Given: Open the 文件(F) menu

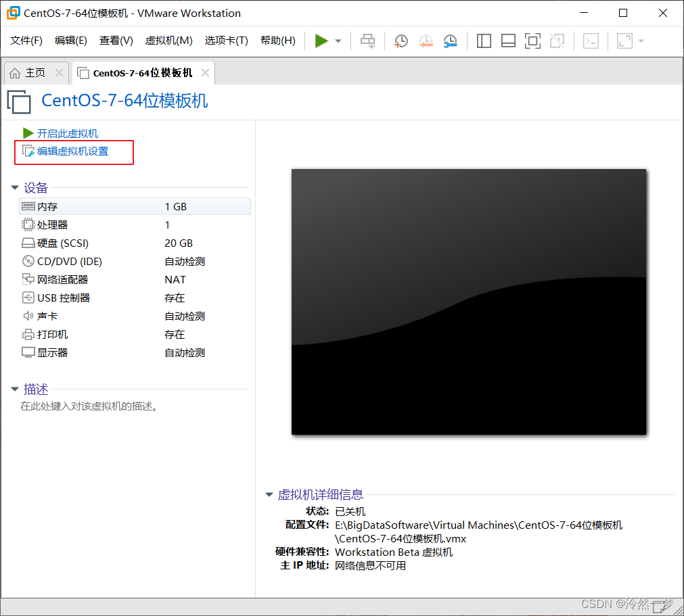Looking at the screenshot, I should click(26, 41).
